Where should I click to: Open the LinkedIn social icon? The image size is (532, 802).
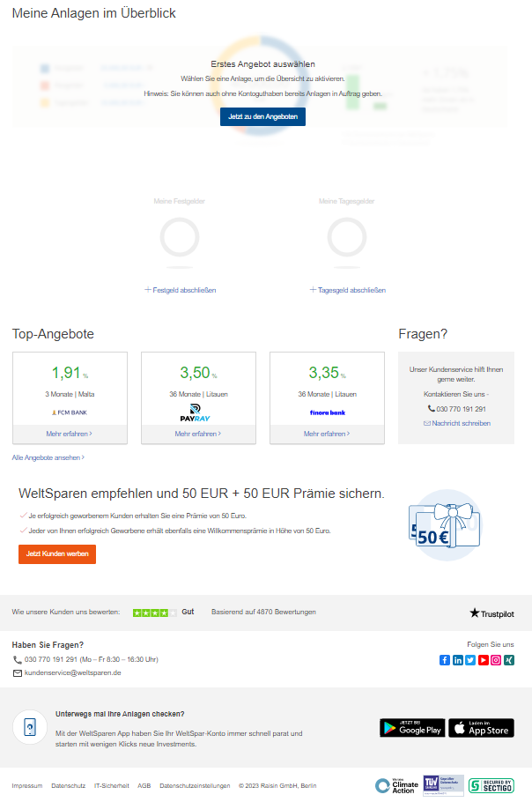tap(458, 660)
